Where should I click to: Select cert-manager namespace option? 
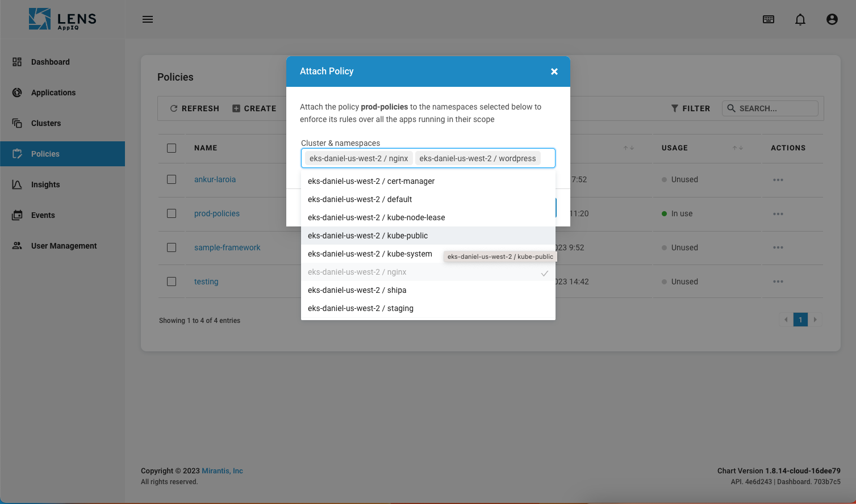pos(428,181)
